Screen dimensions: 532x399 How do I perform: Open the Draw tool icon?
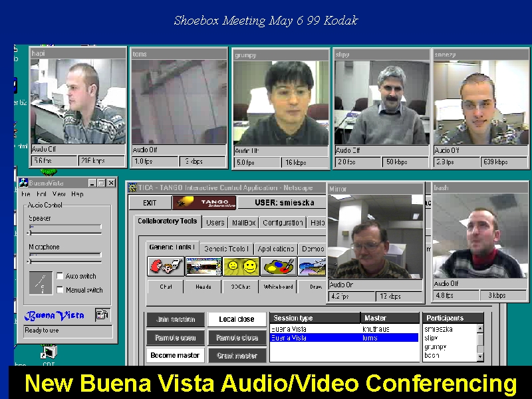[x=313, y=267]
